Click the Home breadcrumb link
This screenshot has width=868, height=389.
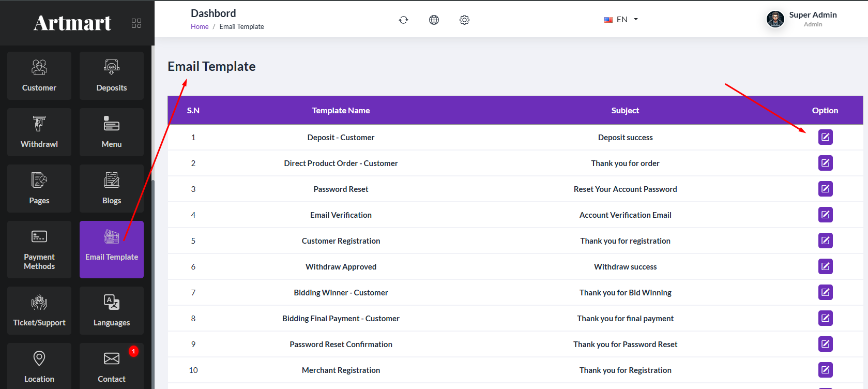(x=200, y=27)
